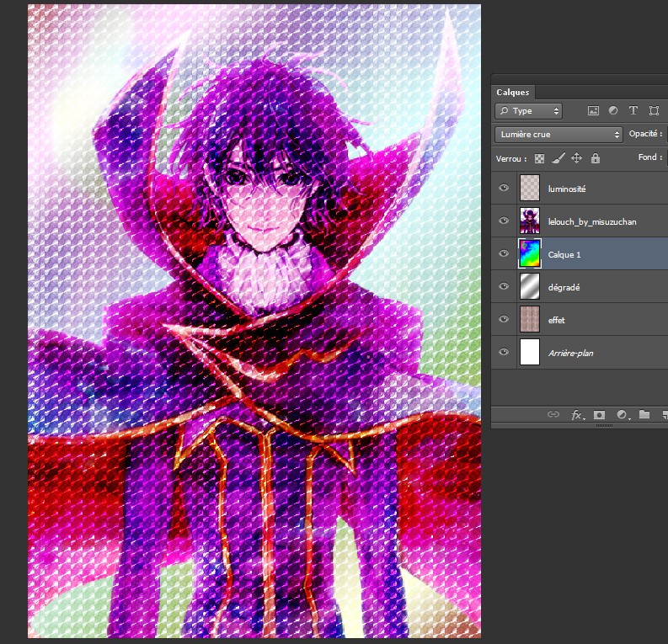Add a layer mask icon
The image size is (668, 644).
pos(599,414)
